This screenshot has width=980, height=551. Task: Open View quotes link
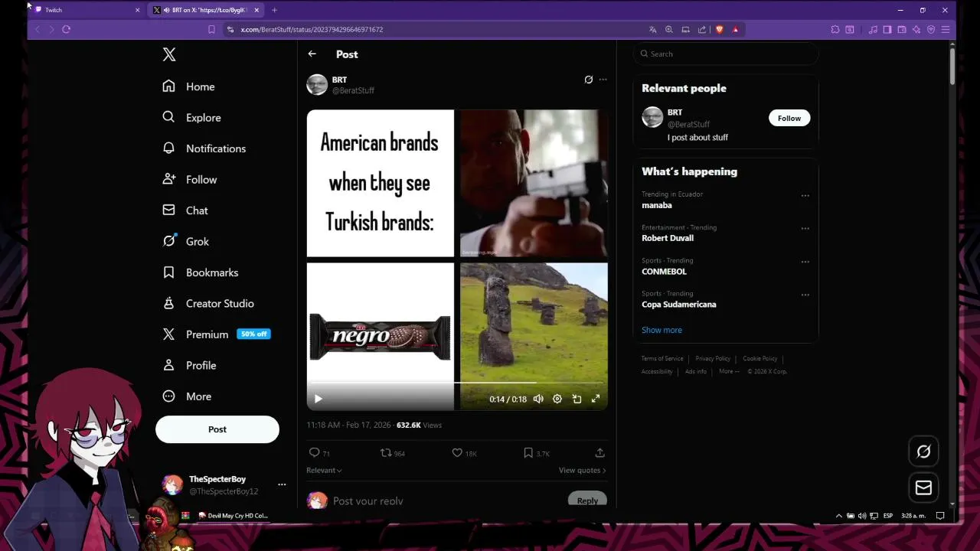(x=582, y=470)
